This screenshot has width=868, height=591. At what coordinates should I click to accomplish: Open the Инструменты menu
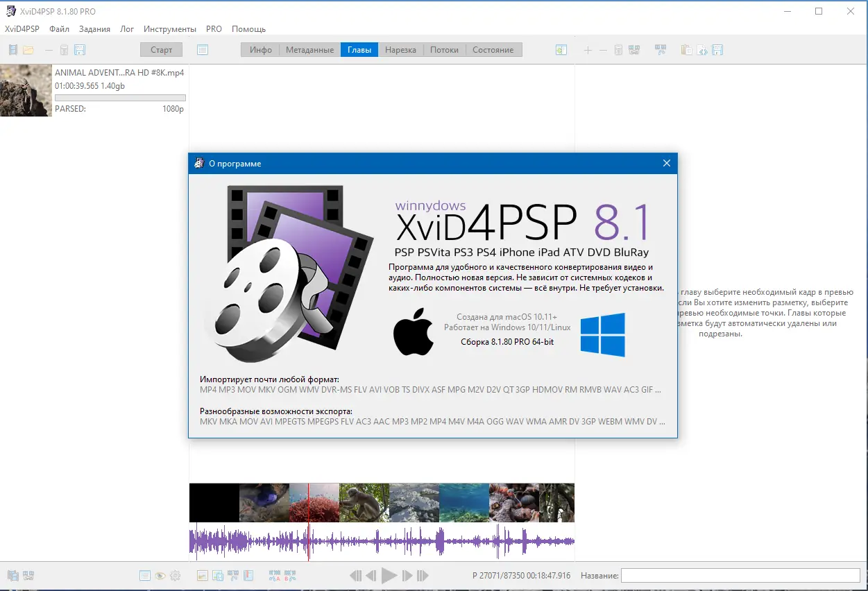tap(170, 29)
